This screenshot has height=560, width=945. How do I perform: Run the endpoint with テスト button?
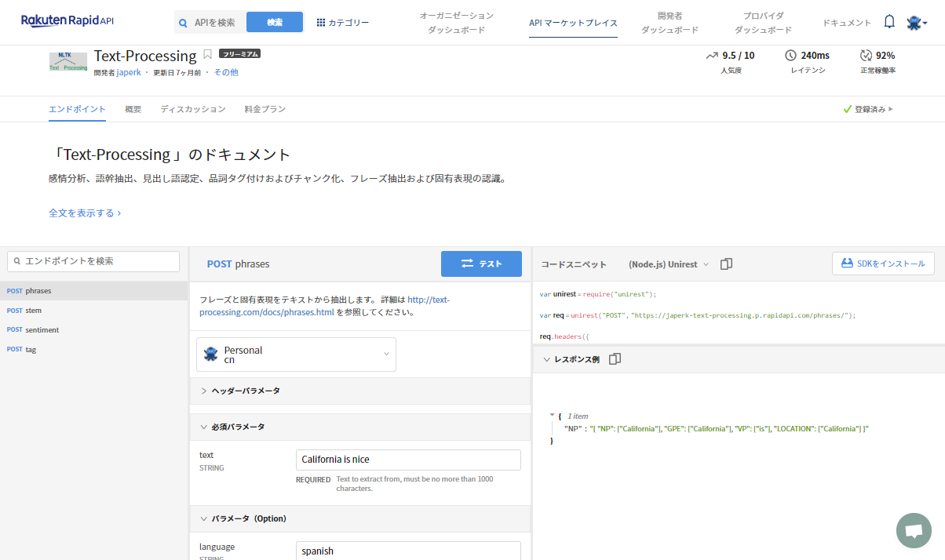[x=481, y=264]
